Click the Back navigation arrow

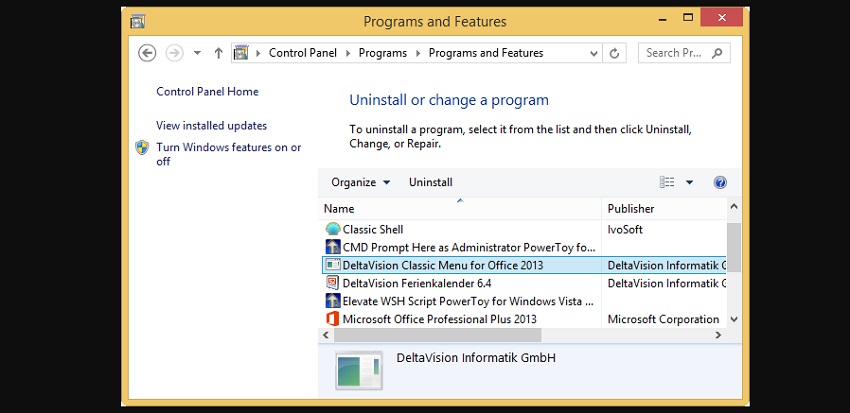[x=147, y=53]
